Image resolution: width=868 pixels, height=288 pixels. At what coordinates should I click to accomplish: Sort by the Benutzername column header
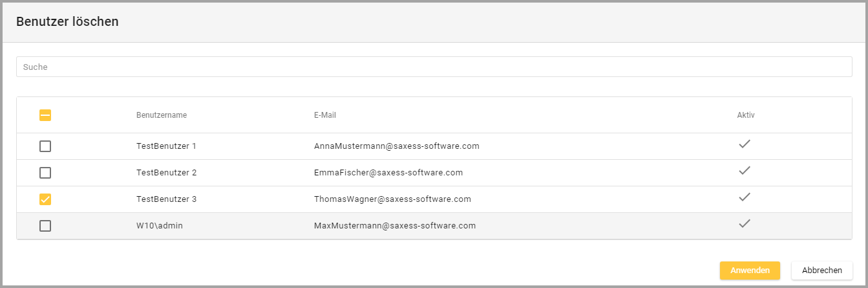click(162, 115)
